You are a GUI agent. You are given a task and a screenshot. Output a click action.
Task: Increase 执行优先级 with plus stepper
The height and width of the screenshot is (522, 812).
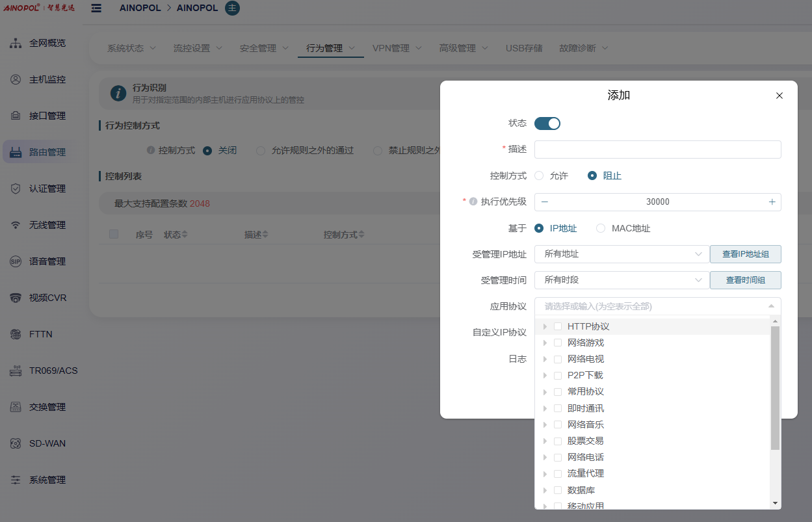[x=772, y=202]
